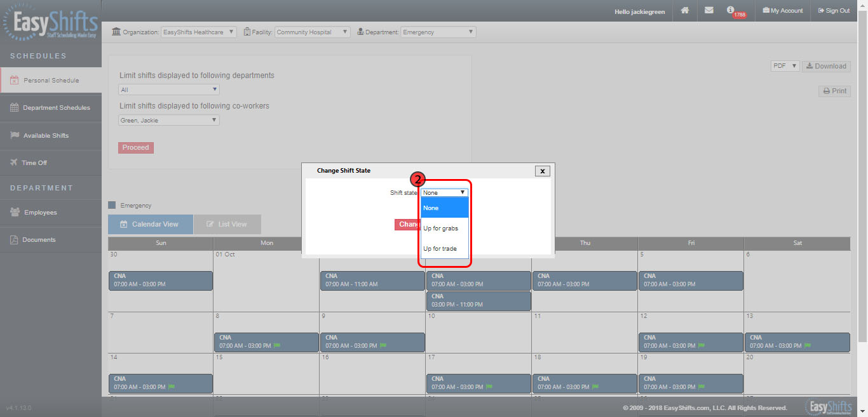The image size is (868, 417).
Task: Switch to List View tab
Action: coord(227,224)
